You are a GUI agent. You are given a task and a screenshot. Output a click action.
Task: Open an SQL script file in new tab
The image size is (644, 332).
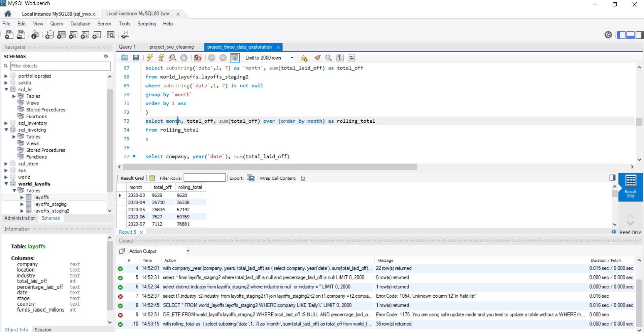[x=21, y=35]
